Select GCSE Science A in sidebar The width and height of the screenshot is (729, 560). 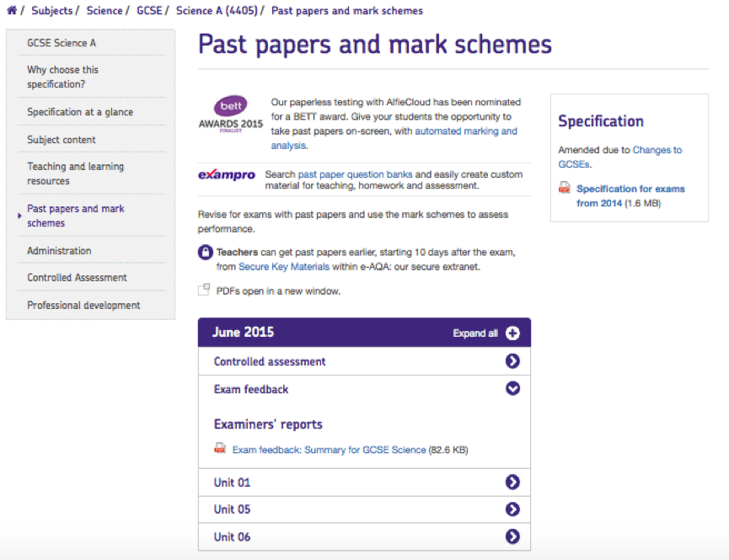pos(62,43)
